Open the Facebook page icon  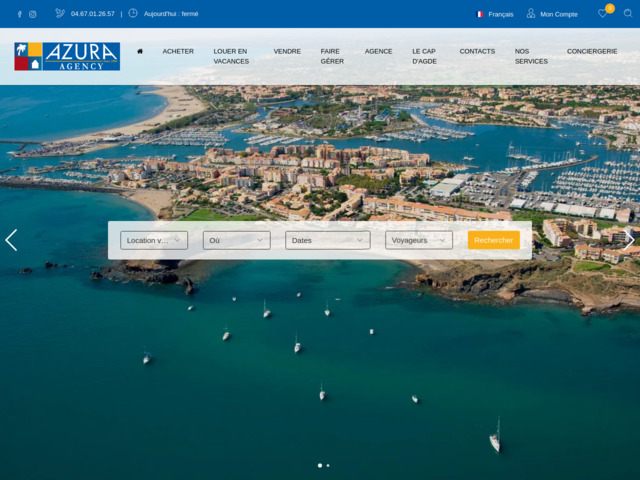(x=19, y=14)
